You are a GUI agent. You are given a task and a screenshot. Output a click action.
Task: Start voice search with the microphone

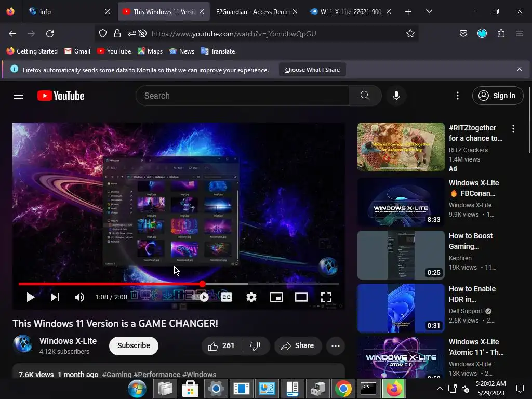396,96
